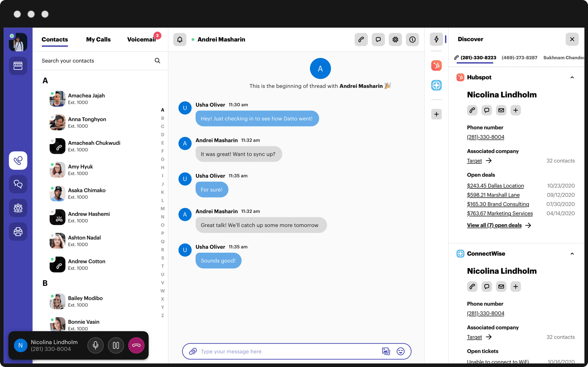Viewport: 588px width, 367px height.
Task: Select the HubSpot integration icon in the rail
Action: click(436, 66)
